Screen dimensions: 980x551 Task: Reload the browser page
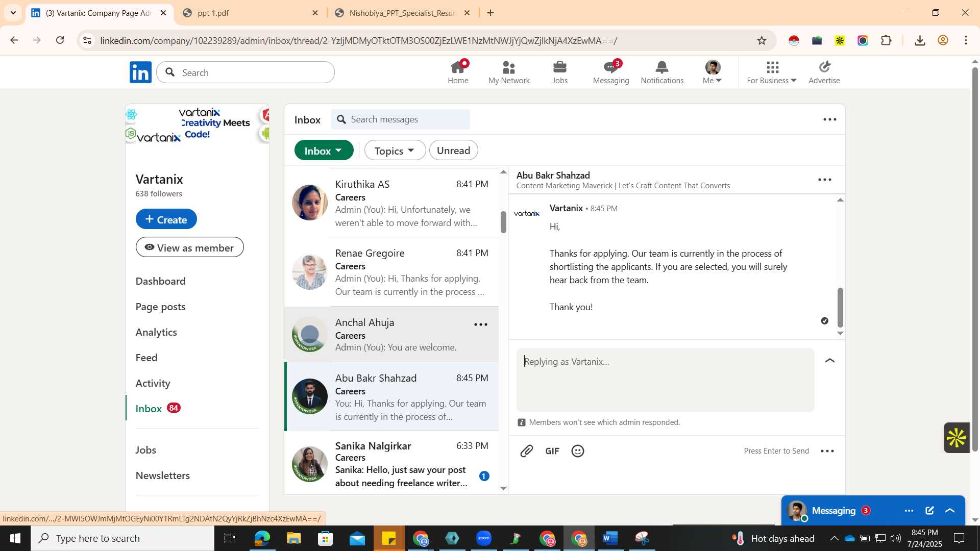click(x=60, y=40)
